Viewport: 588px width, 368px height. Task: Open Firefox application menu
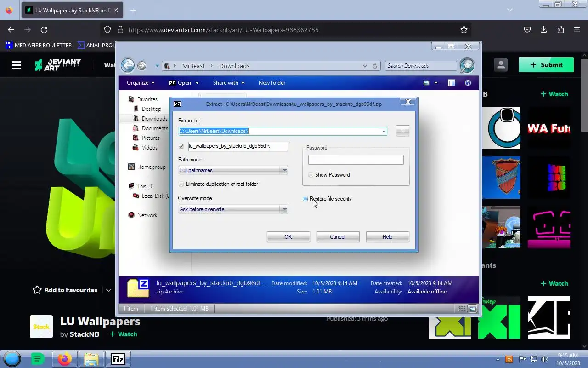(x=577, y=29)
